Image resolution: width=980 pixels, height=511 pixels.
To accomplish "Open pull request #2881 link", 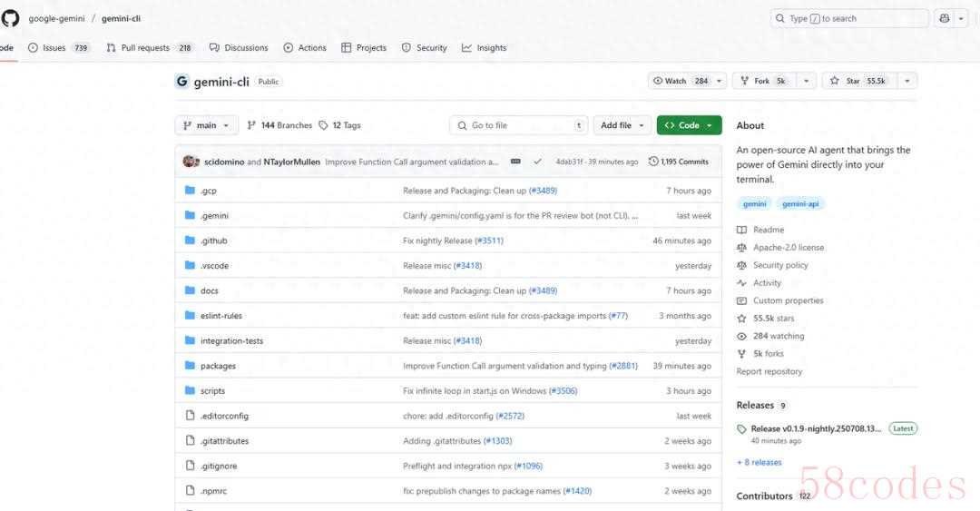I will [x=623, y=366].
